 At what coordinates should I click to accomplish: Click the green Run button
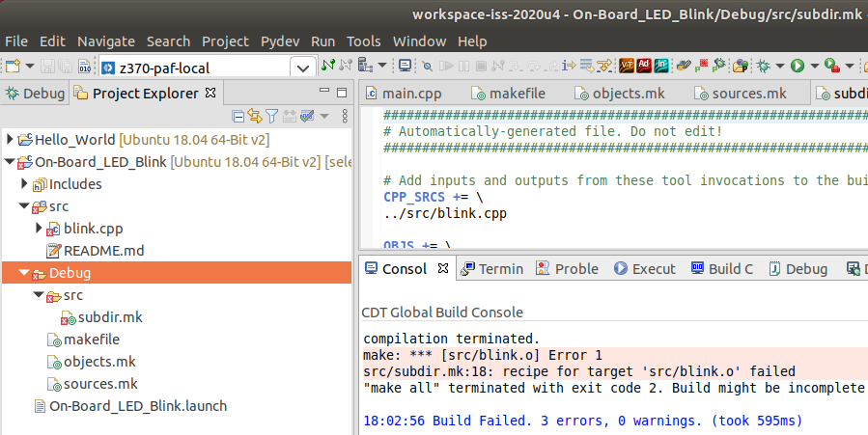pyautogui.click(x=798, y=67)
